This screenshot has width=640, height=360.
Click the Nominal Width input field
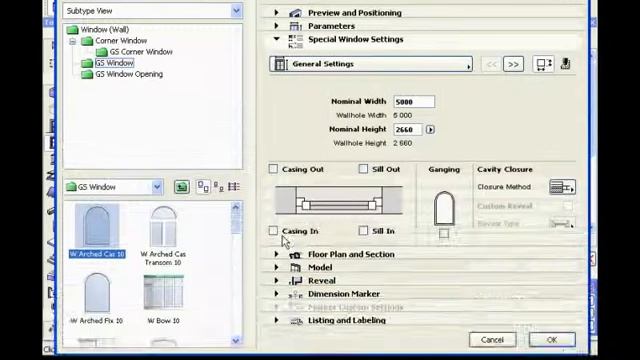pos(414,102)
